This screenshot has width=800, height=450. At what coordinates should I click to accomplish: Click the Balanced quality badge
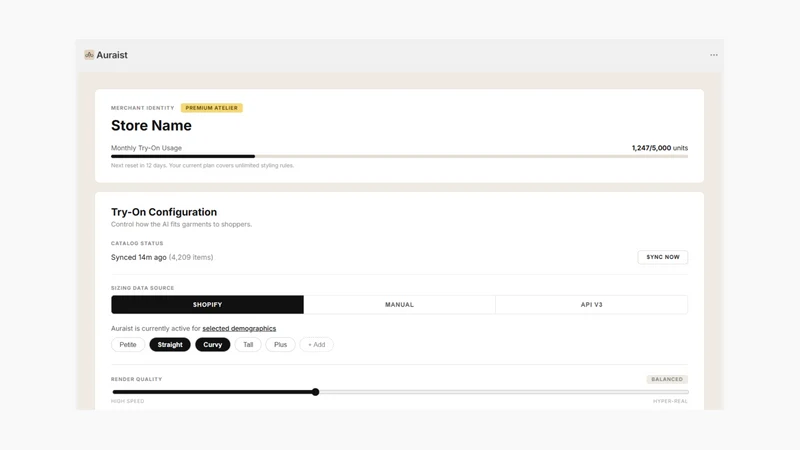pos(667,379)
